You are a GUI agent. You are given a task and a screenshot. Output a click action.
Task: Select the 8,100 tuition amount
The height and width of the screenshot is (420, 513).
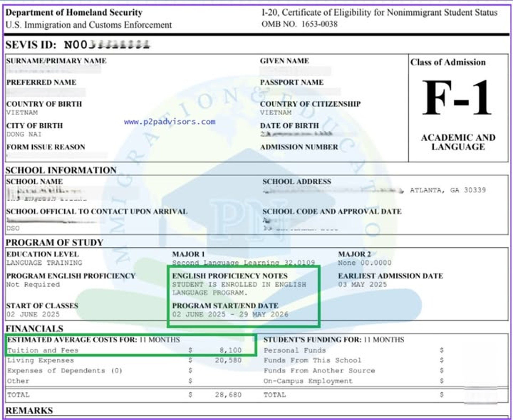pos(231,350)
